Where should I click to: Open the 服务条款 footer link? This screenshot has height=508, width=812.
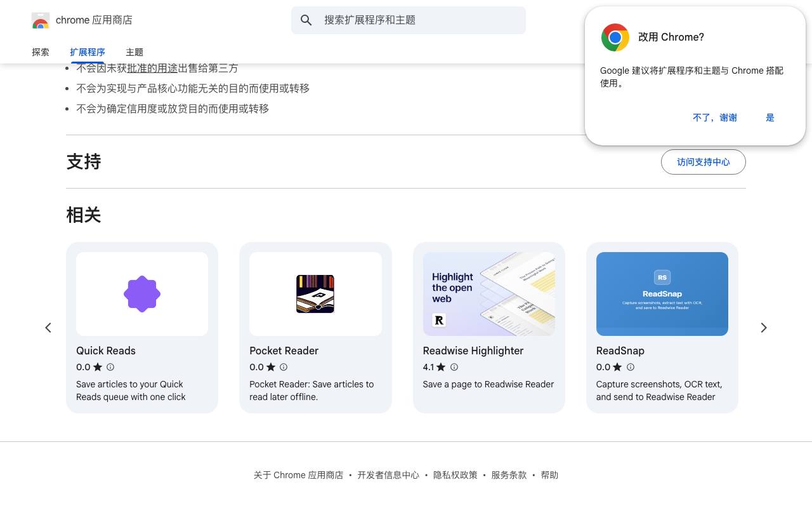(509, 475)
